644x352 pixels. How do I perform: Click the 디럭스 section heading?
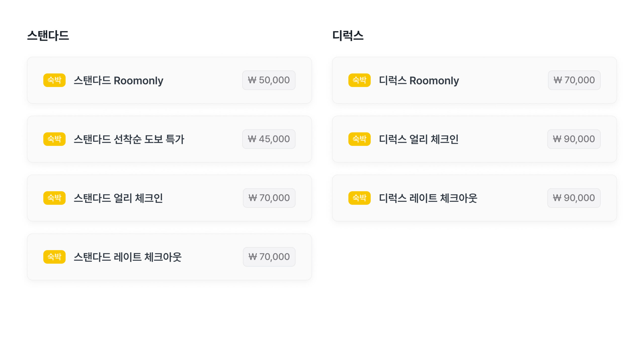click(348, 36)
